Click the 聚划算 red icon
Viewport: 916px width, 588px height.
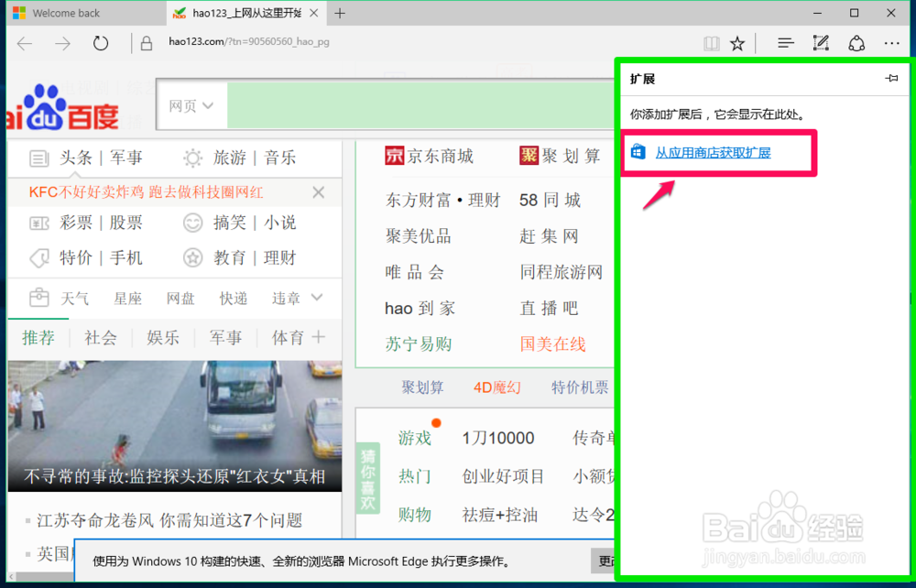pyautogui.click(x=529, y=156)
